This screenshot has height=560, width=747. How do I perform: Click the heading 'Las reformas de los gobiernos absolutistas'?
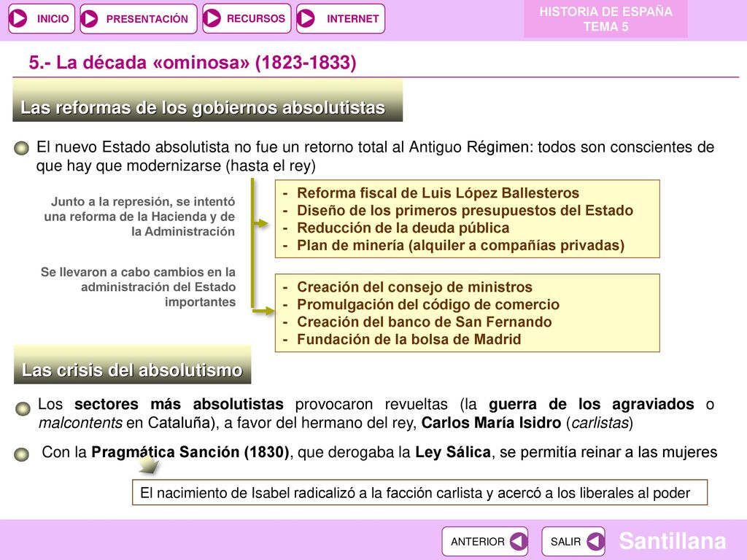[x=207, y=101]
